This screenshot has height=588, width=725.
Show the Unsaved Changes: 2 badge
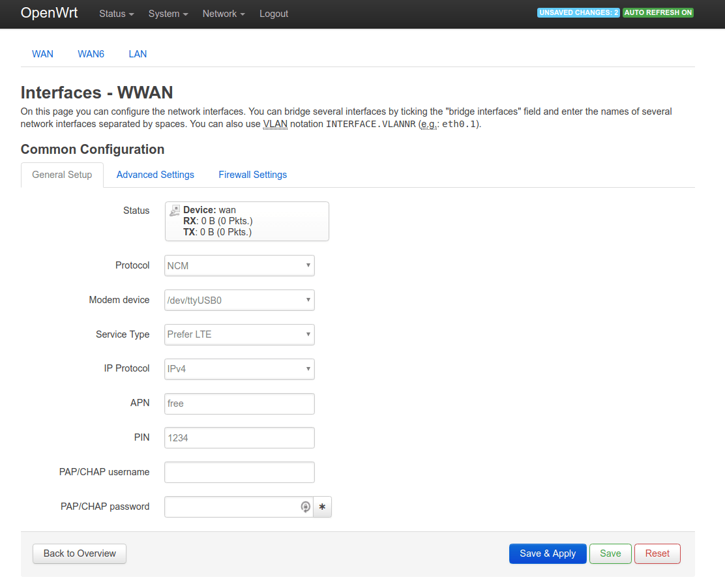point(578,12)
